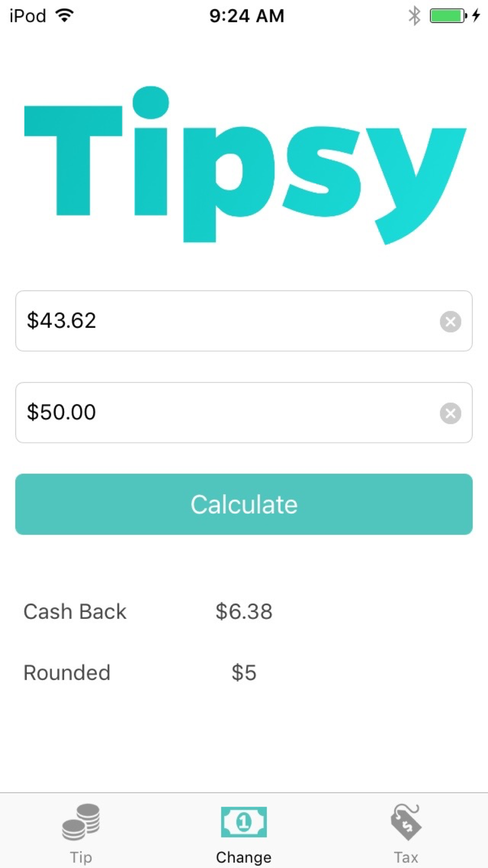This screenshot has height=868, width=488.
Task: Focus the $43.62 amount input field
Action: (x=244, y=321)
